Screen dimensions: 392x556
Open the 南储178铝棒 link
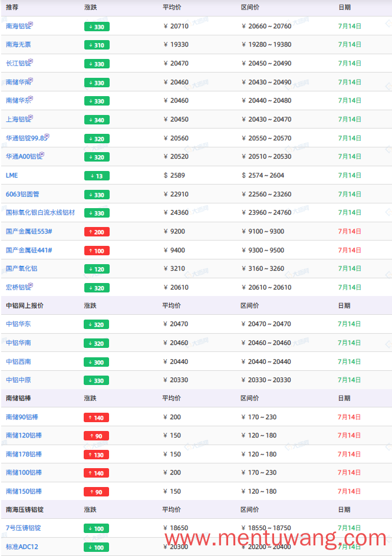[x=24, y=454]
